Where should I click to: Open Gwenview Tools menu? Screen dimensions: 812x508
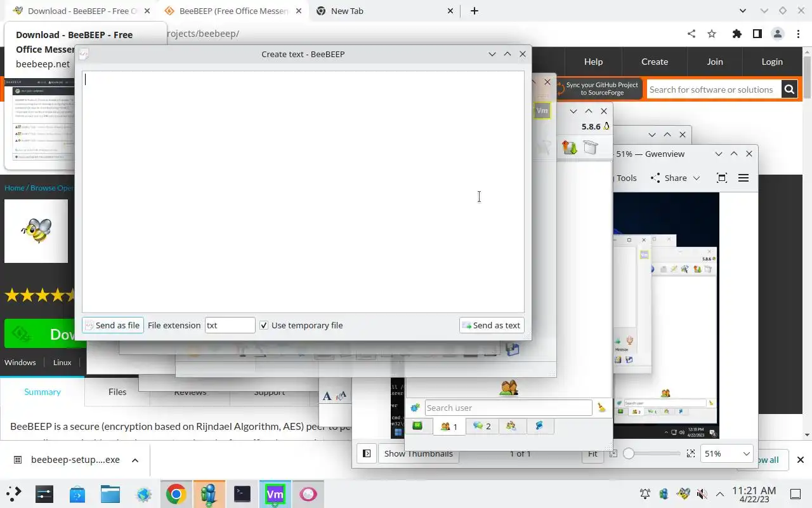coord(626,178)
